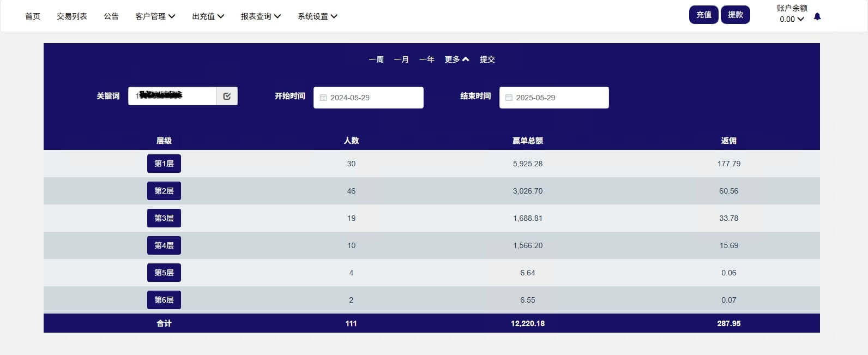Click the start date calendar icon

tap(323, 98)
